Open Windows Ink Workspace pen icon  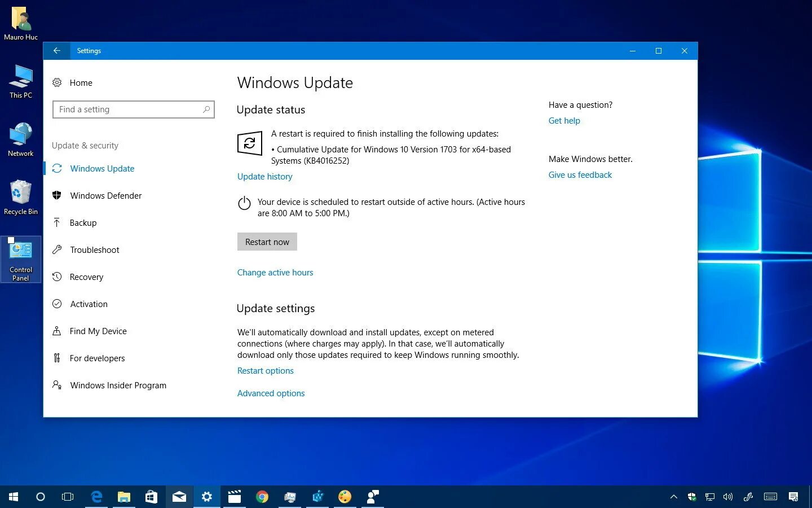748,497
